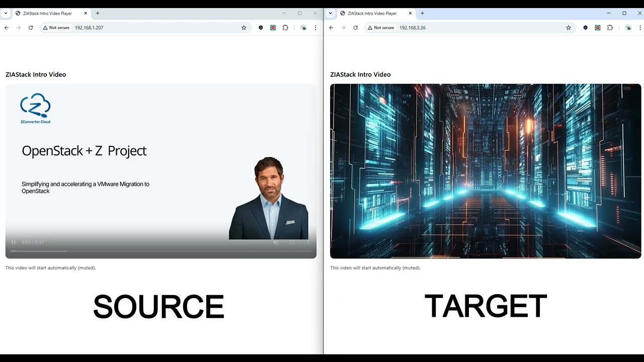This screenshot has width=644, height=362.
Task: Unmute the source video's volume icon
Action: pyautogui.click(x=276, y=242)
